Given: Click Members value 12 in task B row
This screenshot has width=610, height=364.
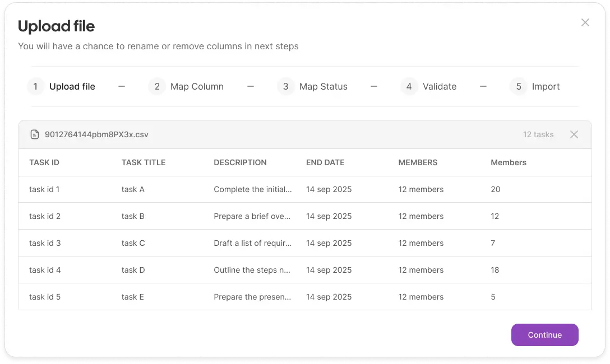Looking at the screenshot, I should point(495,216).
